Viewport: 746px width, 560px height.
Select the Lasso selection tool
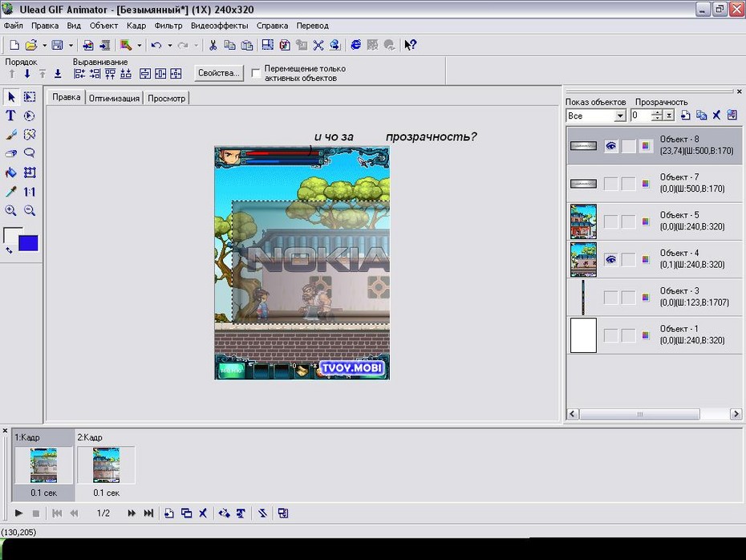coord(30,153)
